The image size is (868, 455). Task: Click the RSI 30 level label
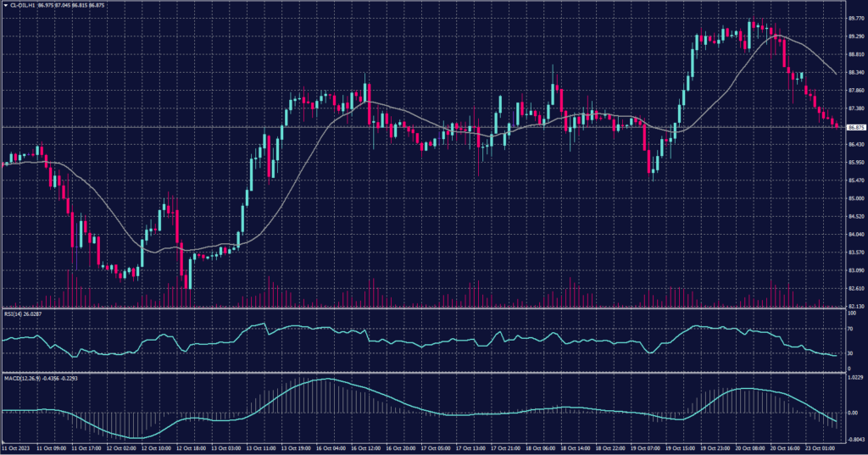pos(851,354)
